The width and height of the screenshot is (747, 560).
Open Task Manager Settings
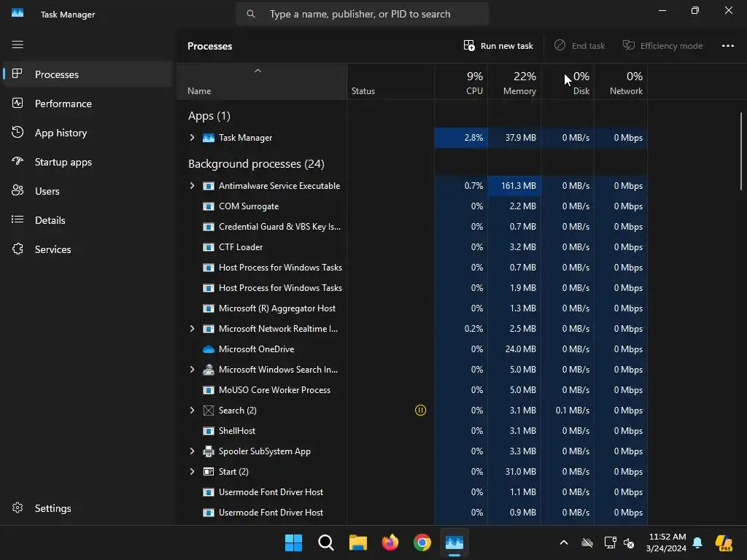88,508
